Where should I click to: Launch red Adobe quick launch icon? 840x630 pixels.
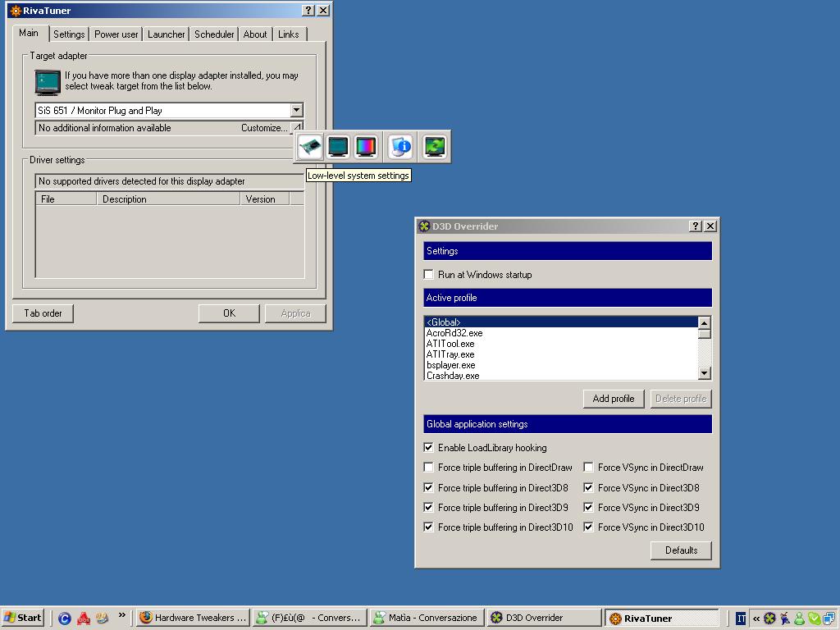tap(83, 619)
